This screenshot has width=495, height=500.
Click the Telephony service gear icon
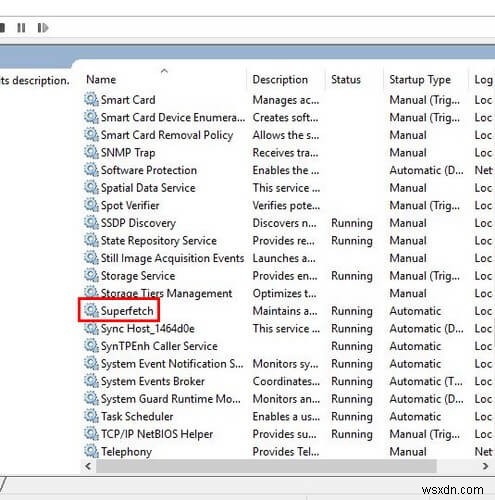91,451
